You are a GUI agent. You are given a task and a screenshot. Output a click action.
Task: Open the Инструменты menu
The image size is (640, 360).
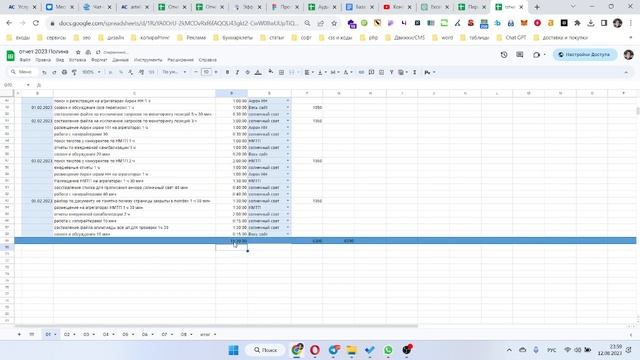pos(148,60)
